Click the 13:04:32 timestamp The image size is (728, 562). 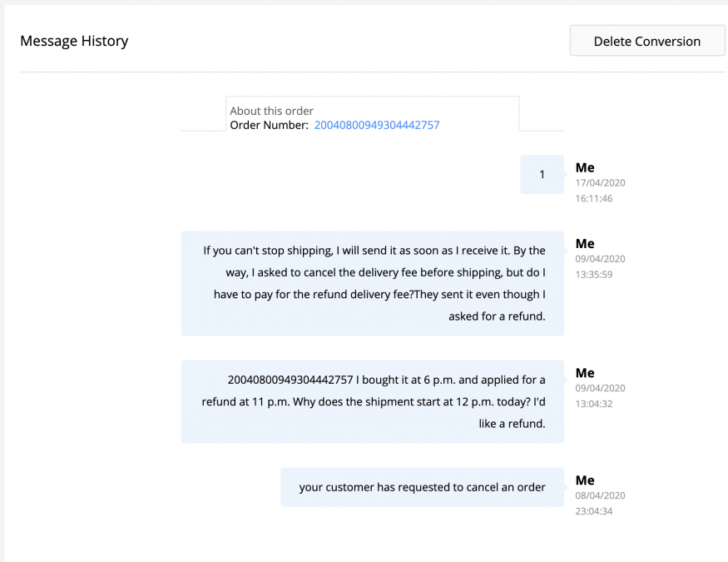(x=594, y=404)
